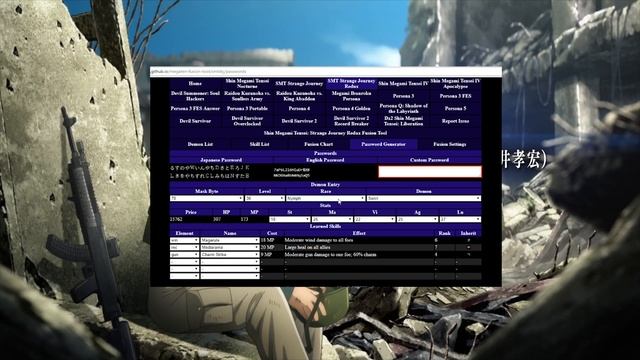
Task: Switch to the Demon List tab
Action: pos(200,144)
